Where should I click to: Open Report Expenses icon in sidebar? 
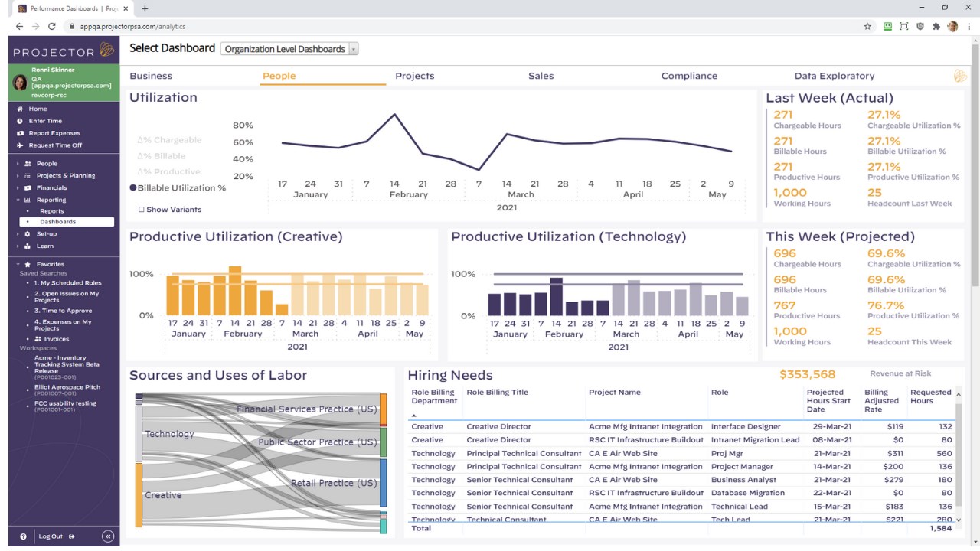tap(20, 133)
